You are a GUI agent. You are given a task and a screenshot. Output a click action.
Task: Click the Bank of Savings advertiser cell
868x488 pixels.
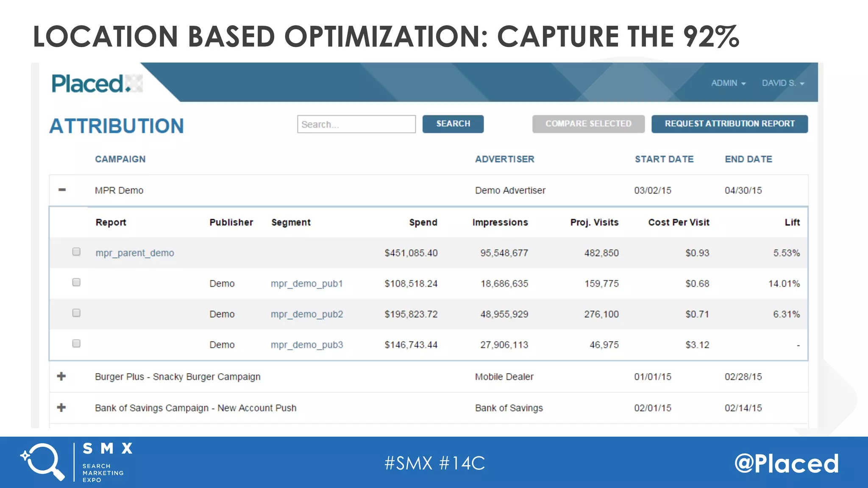click(x=509, y=408)
